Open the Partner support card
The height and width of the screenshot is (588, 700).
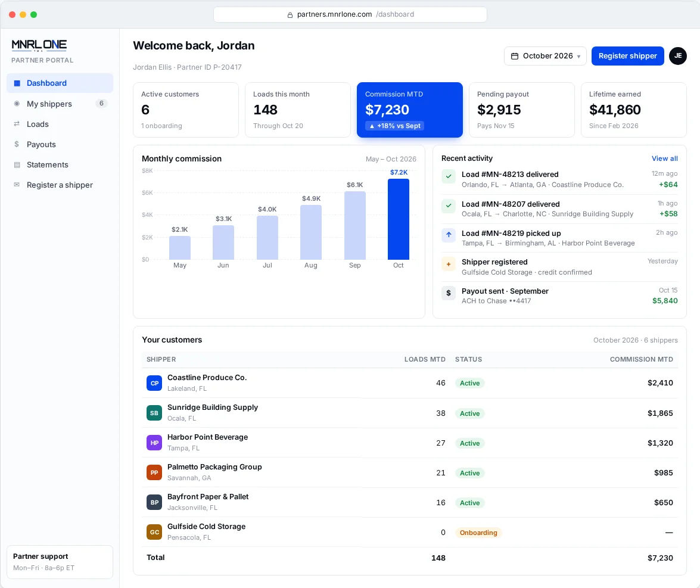pyautogui.click(x=60, y=562)
